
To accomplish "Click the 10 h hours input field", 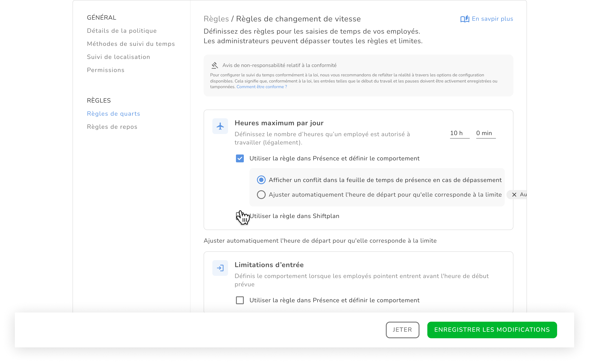I will (459, 133).
